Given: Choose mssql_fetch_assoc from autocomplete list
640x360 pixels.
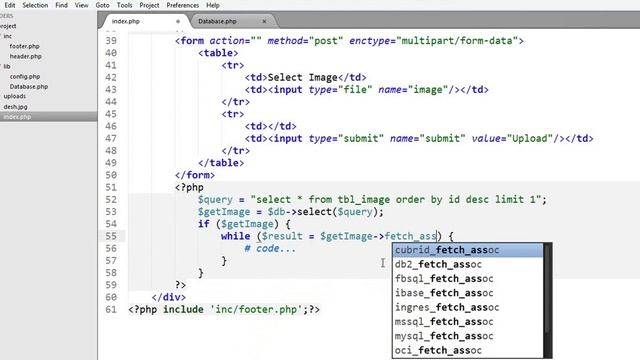Looking at the screenshot, I should click(468, 322).
